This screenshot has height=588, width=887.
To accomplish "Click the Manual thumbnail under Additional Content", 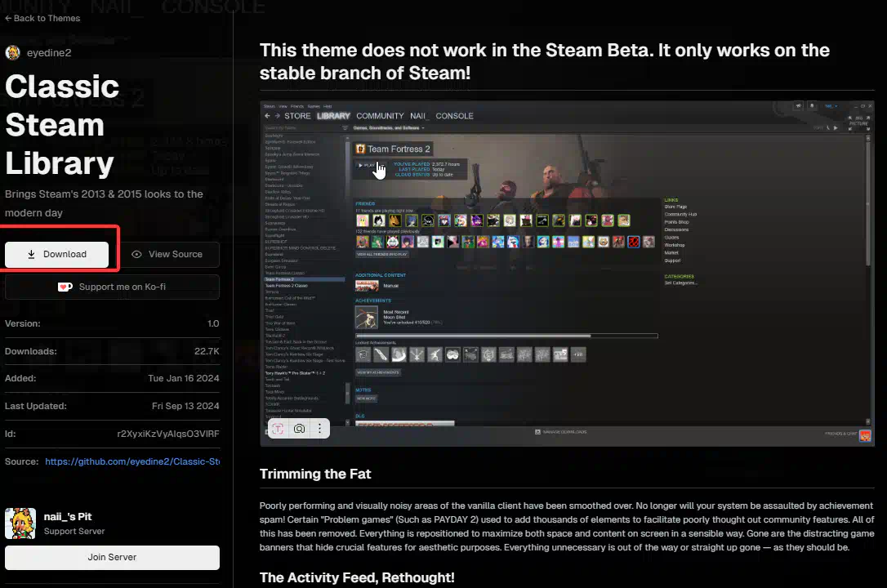I will (x=367, y=286).
